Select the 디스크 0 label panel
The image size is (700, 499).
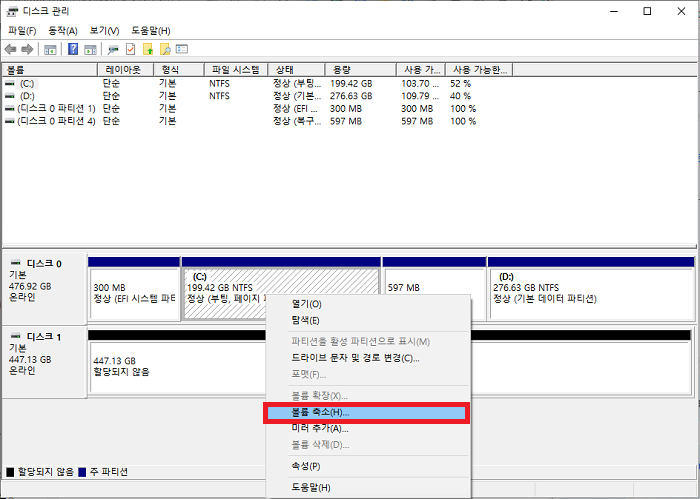coord(44,288)
